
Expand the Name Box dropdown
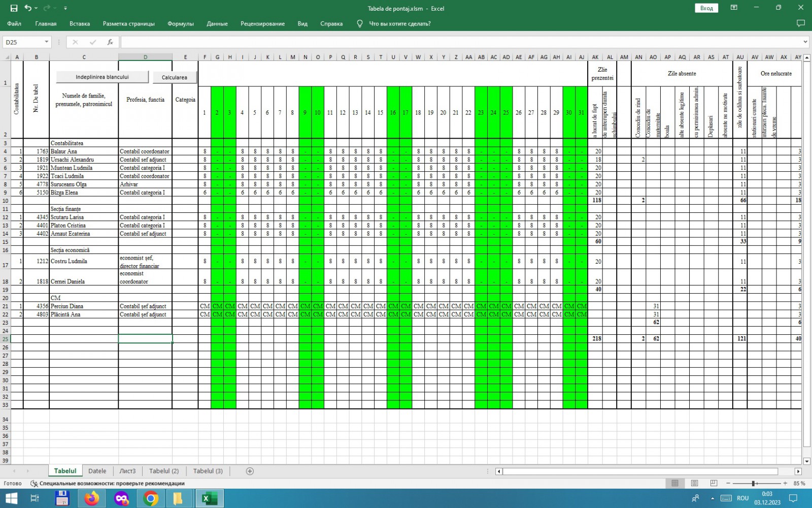[x=47, y=42]
